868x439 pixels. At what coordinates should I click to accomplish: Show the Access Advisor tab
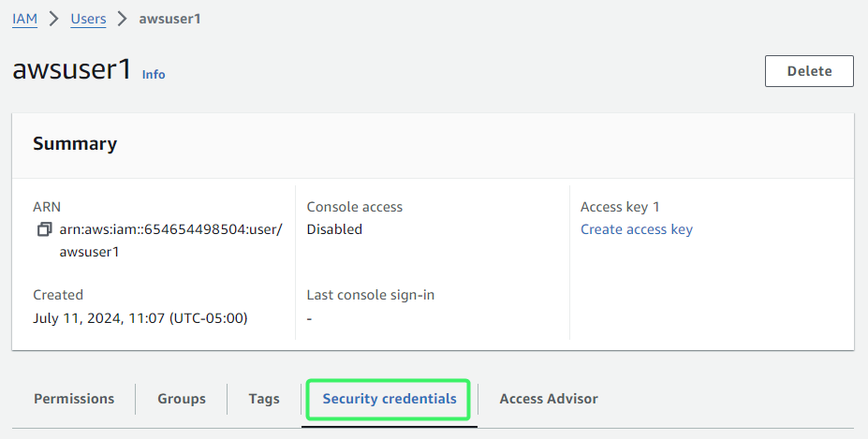tap(549, 399)
